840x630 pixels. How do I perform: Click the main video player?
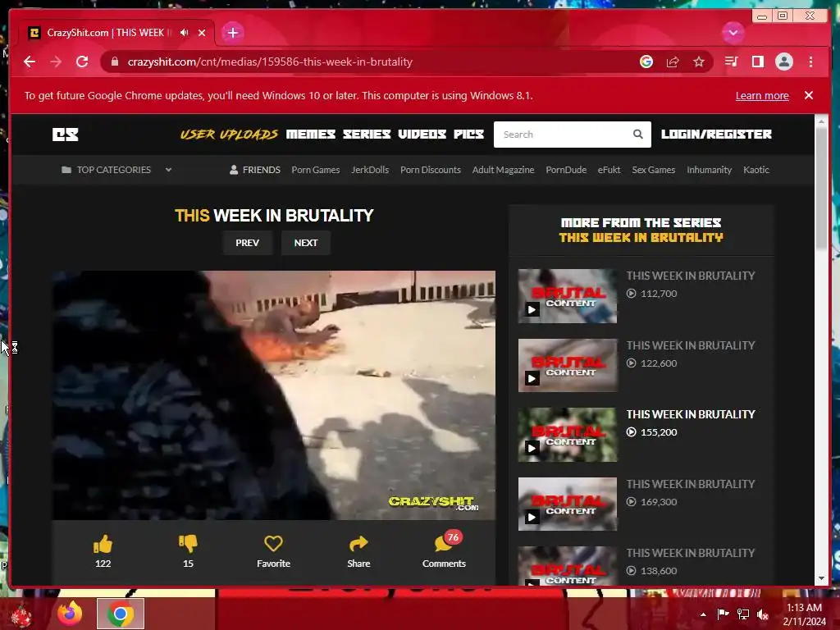click(x=273, y=395)
